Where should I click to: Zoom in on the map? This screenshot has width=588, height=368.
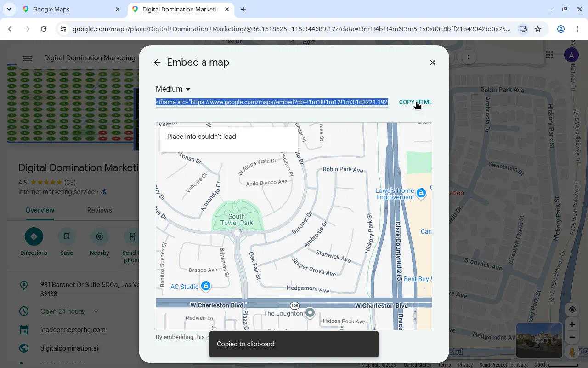(x=572, y=325)
